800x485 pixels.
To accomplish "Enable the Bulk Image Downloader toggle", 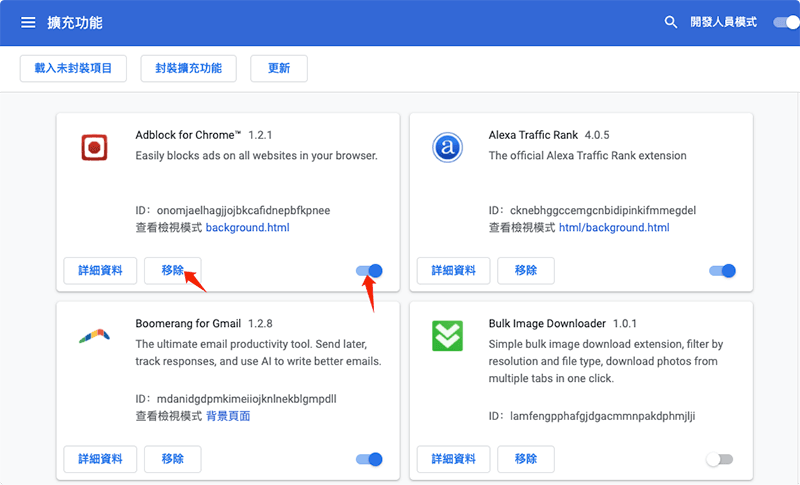I will point(720,460).
